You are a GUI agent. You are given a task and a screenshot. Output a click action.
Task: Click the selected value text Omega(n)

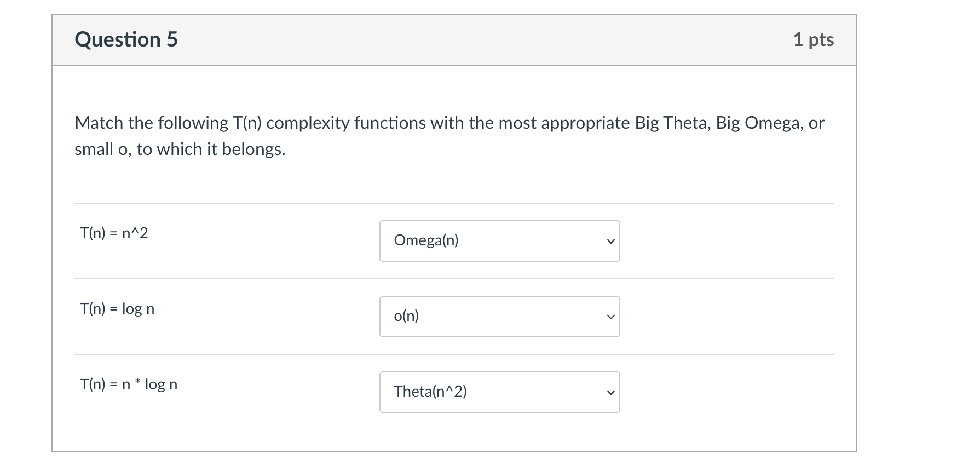coord(426,240)
